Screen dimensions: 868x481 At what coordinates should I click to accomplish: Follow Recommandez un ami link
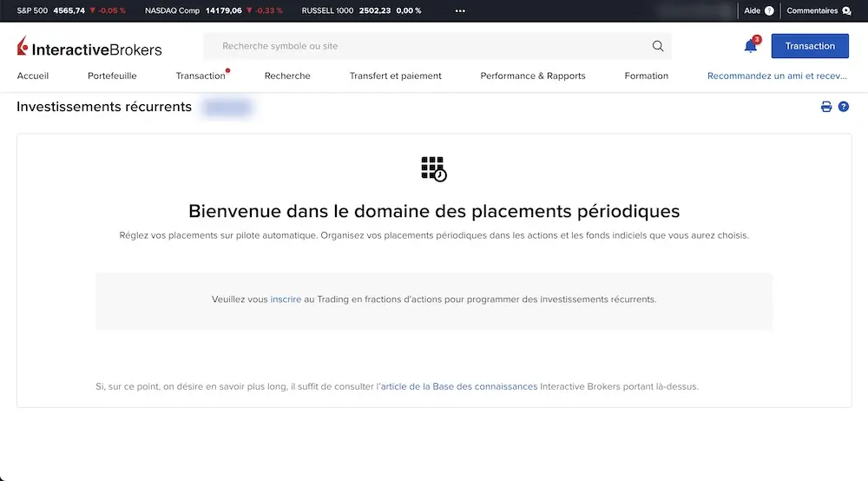[777, 76]
